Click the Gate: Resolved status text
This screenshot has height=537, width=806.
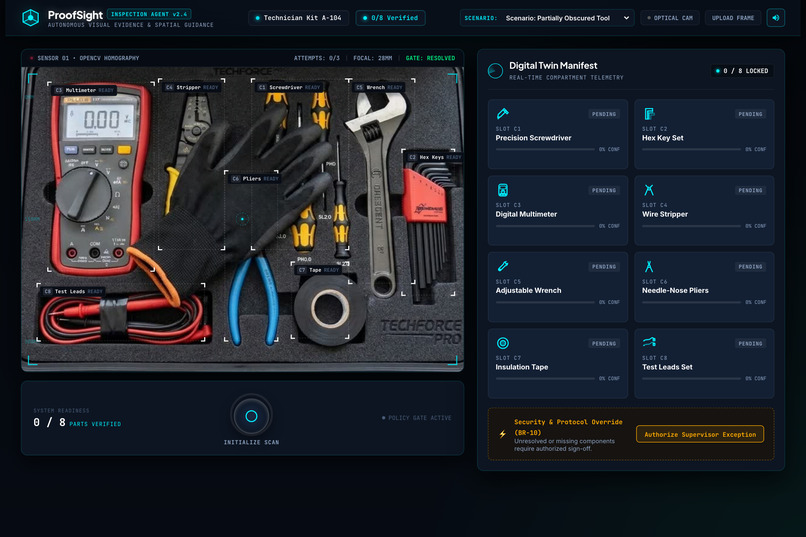tap(430, 58)
